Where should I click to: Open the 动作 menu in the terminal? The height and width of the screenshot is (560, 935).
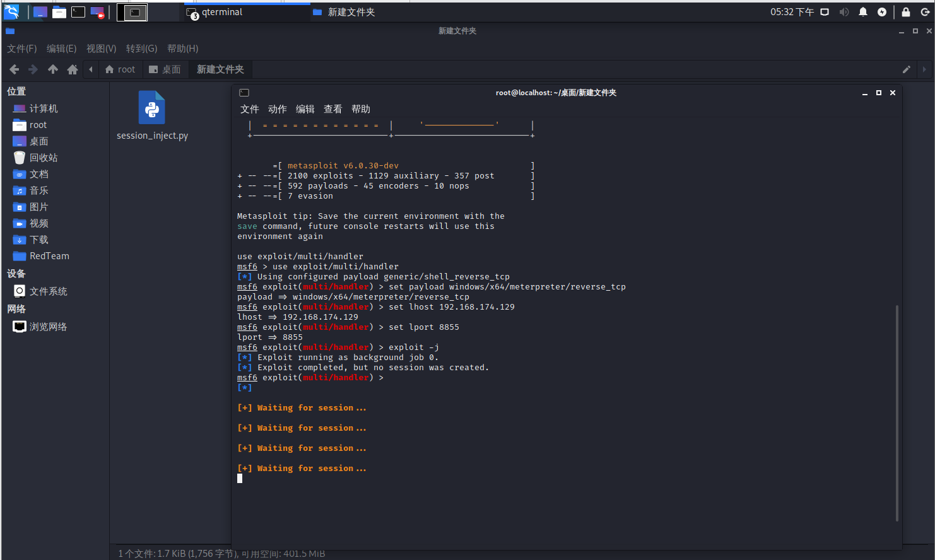point(278,109)
